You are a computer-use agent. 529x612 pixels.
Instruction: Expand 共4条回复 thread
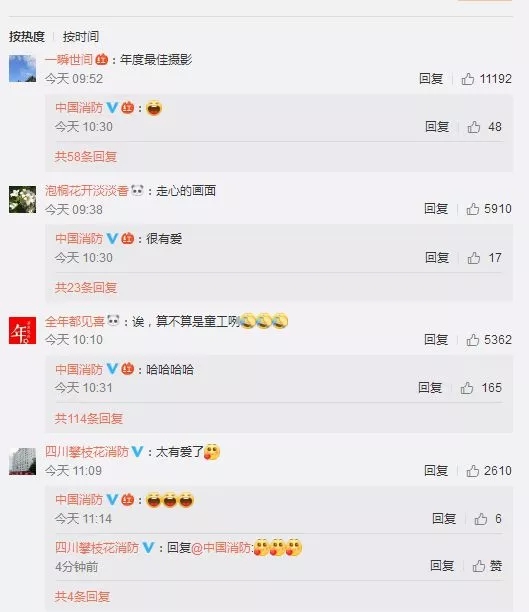82,597
